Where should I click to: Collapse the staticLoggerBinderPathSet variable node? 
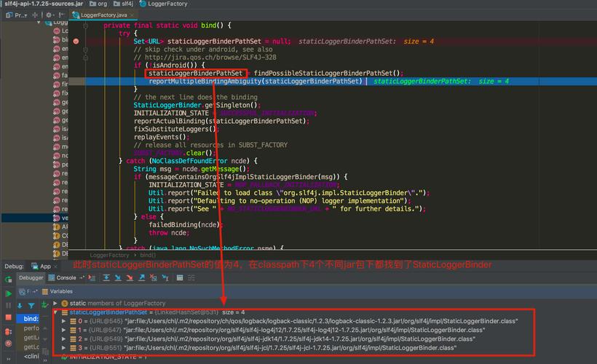[55, 312]
